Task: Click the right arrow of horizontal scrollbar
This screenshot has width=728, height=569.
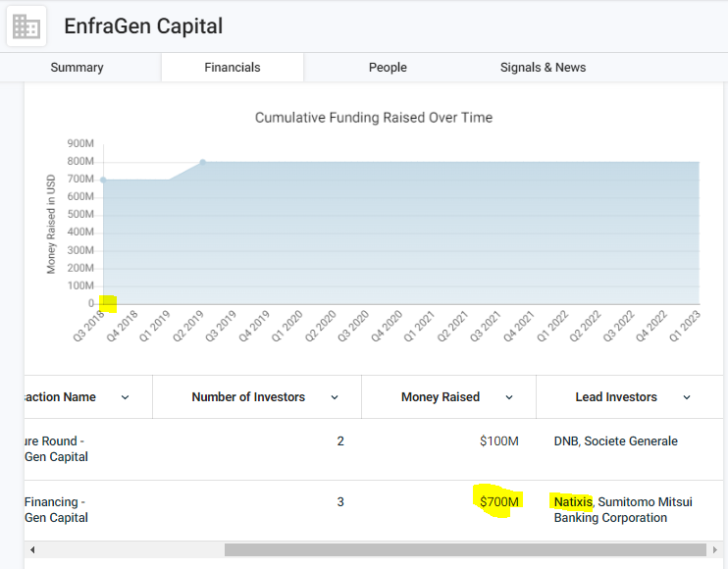Action: tap(714, 550)
